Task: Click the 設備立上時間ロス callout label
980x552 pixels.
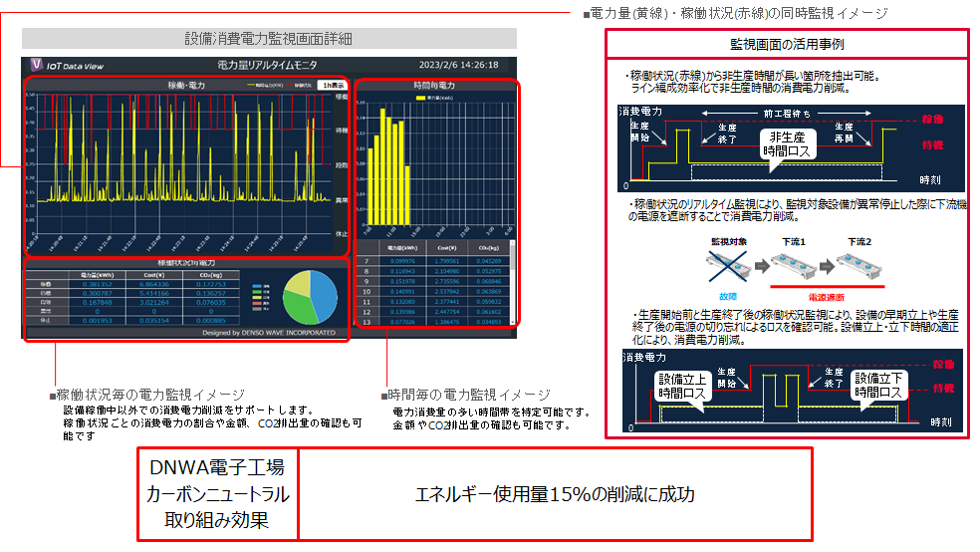Action: point(680,387)
